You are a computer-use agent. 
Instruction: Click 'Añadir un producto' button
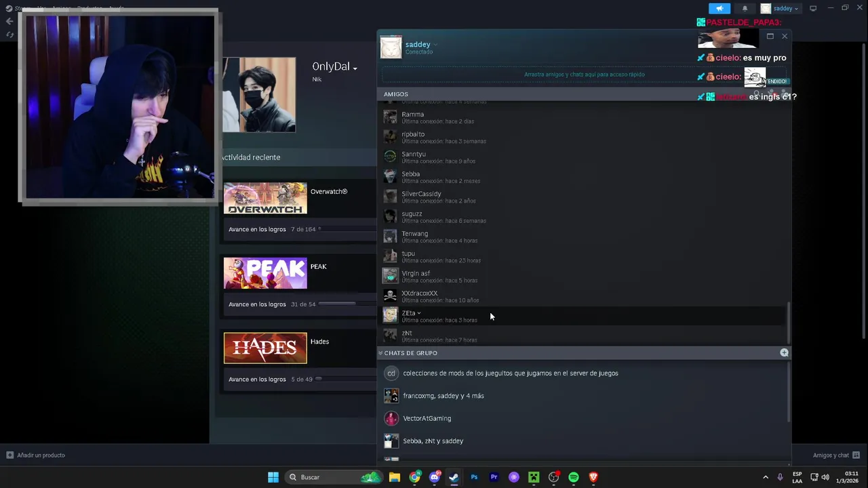[x=36, y=455]
